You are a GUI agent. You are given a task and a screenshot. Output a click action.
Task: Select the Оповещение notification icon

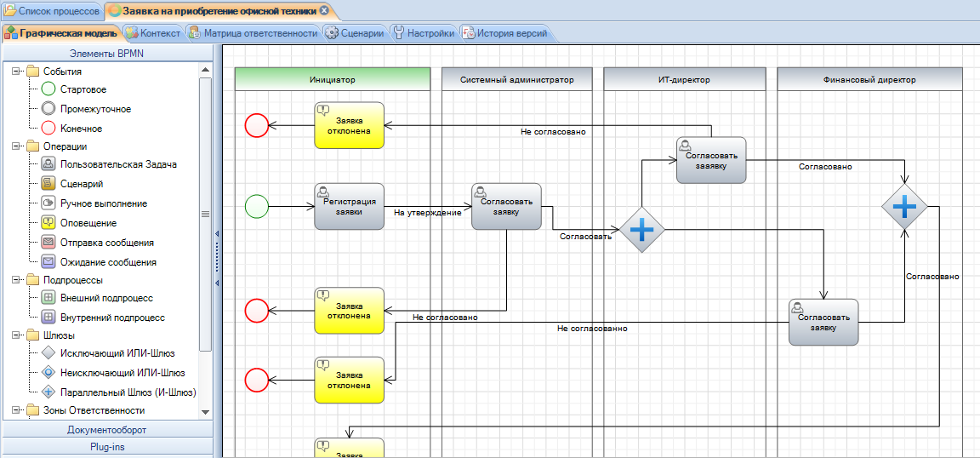[48, 223]
